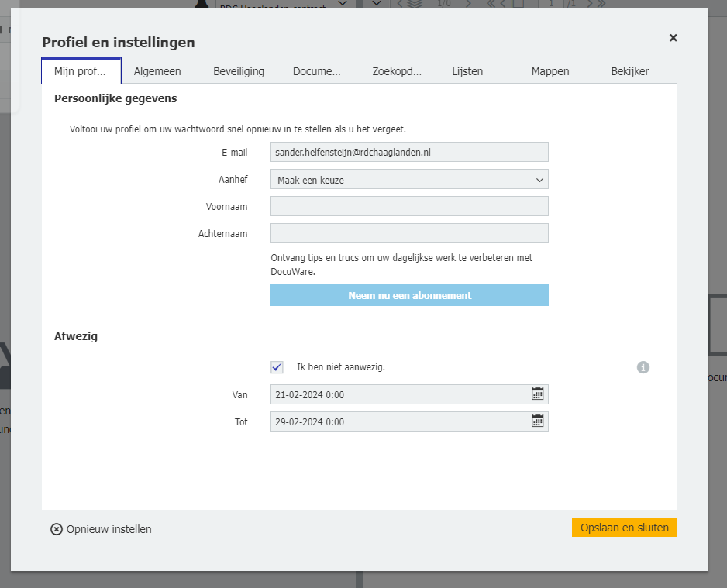Go to the Zoekopd... tab
Viewport: 727px width, 588px height.
pyautogui.click(x=397, y=71)
